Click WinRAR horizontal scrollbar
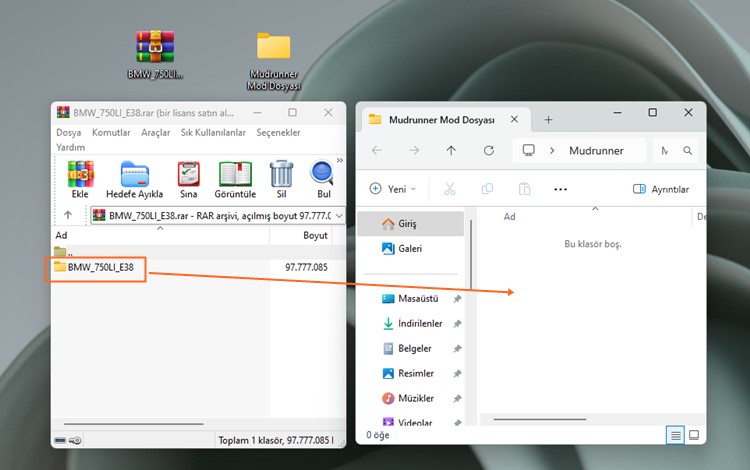Viewport: 750px width, 470px height. [133, 424]
